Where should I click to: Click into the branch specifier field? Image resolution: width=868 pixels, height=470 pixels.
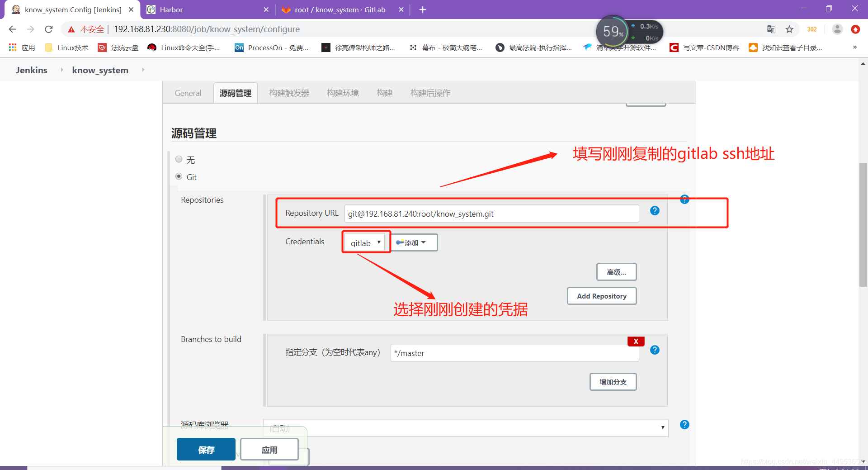514,353
